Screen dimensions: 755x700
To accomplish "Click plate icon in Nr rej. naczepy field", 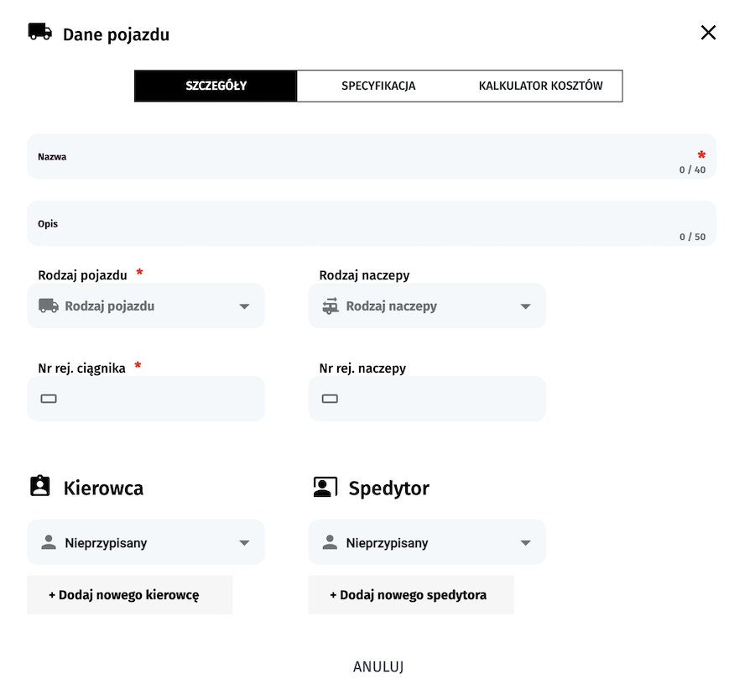I will (x=331, y=399).
